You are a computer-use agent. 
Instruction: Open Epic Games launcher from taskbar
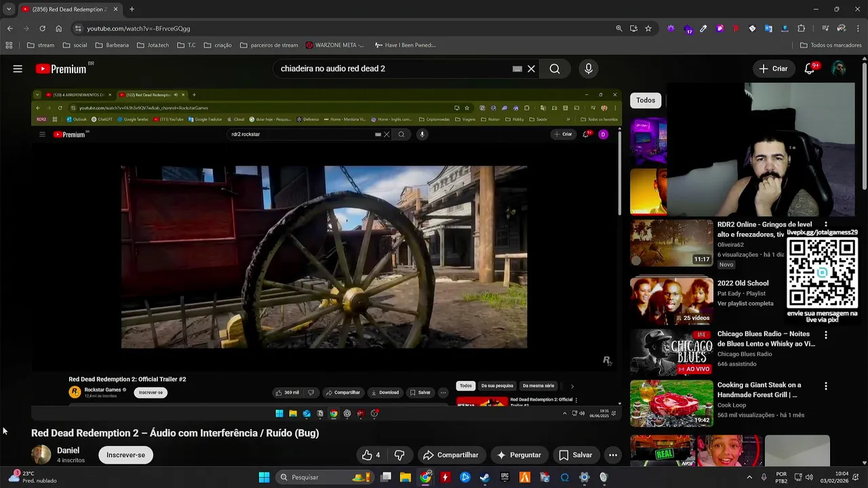[505, 477]
